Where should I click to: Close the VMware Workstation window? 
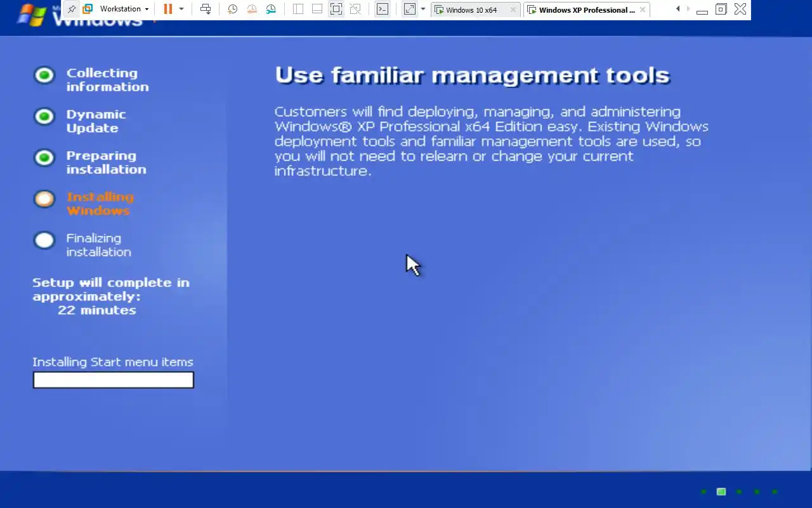740,9
